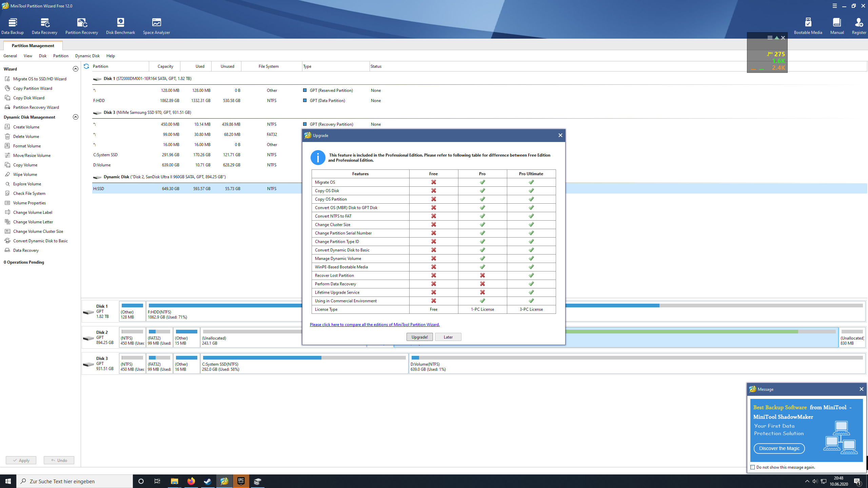Close the Message popup
868x488 pixels.
click(861, 389)
